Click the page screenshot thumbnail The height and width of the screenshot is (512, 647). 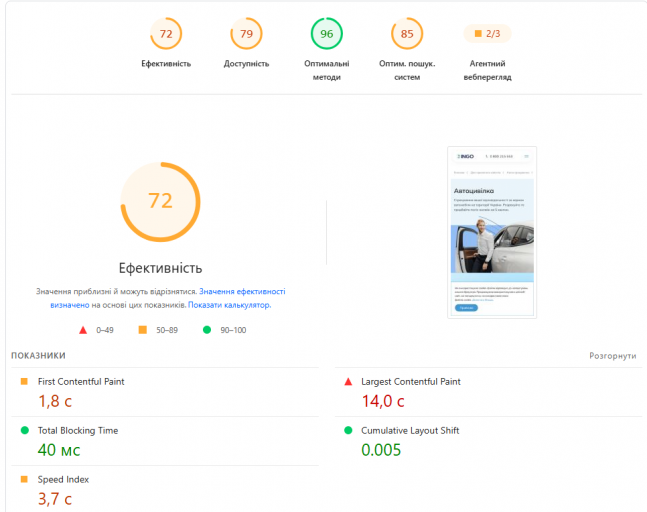tap(492, 232)
